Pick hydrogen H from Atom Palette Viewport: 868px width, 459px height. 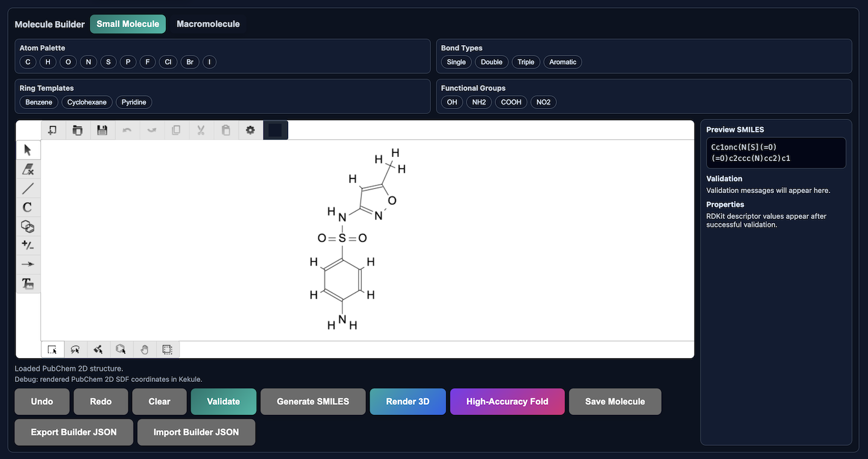(48, 62)
